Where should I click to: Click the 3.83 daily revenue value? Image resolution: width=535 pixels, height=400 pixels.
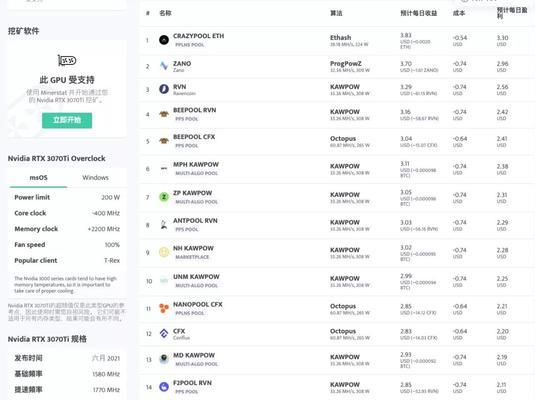pos(406,35)
